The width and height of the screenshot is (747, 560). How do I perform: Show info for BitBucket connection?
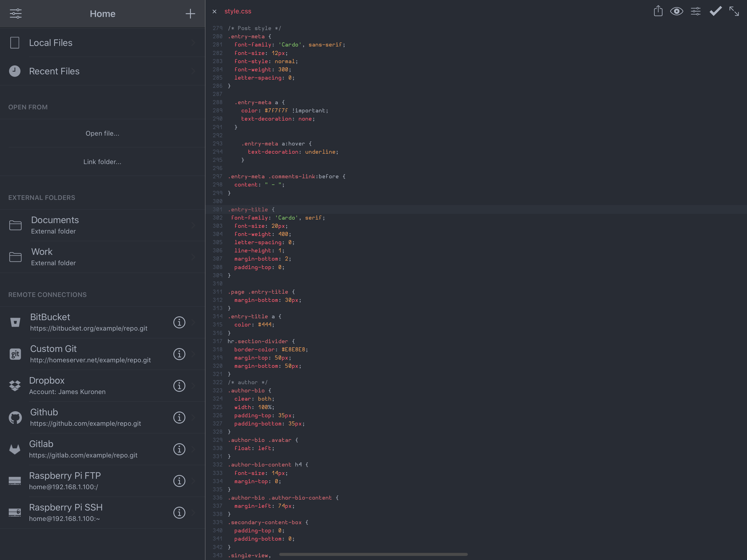(179, 322)
